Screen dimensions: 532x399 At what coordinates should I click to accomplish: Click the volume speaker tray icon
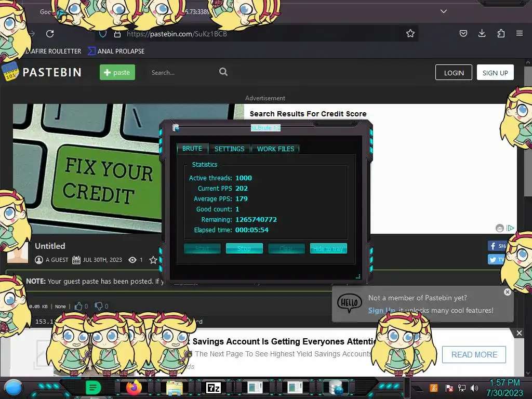(474, 388)
